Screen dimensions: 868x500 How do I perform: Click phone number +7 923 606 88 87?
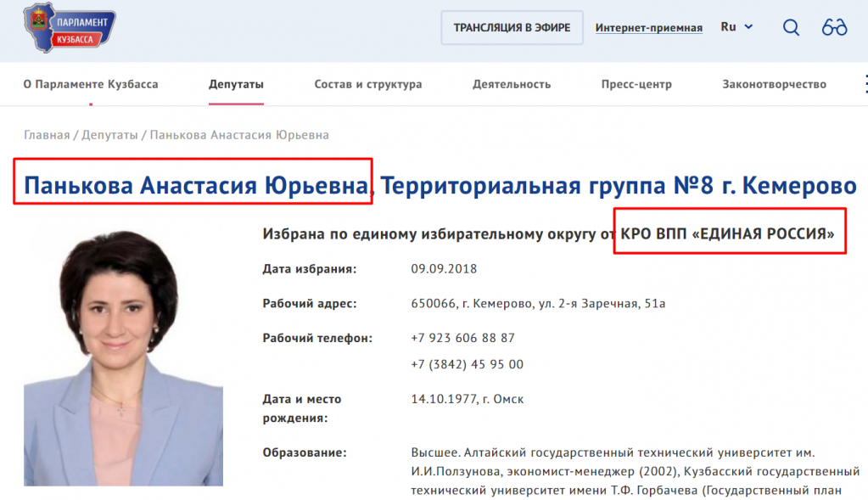(462, 338)
